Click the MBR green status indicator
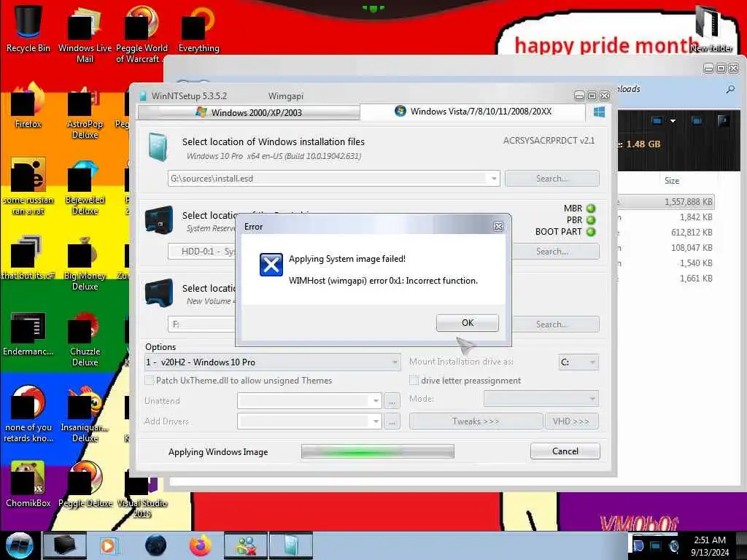 [x=591, y=209]
